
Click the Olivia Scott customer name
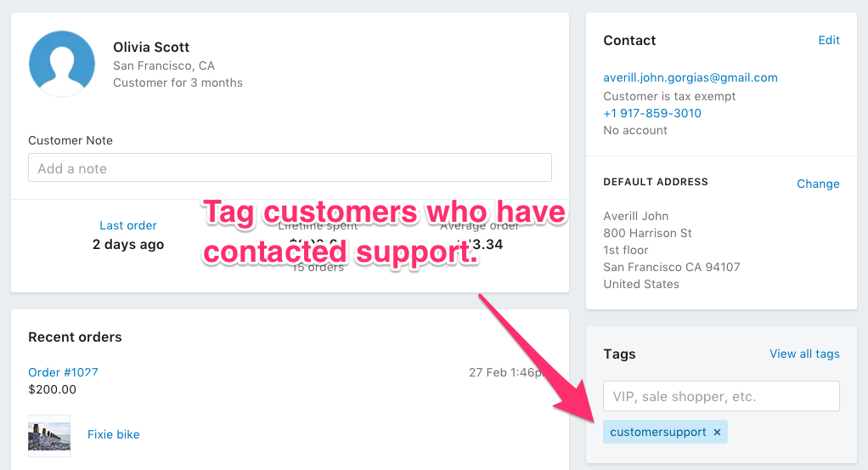[151, 47]
